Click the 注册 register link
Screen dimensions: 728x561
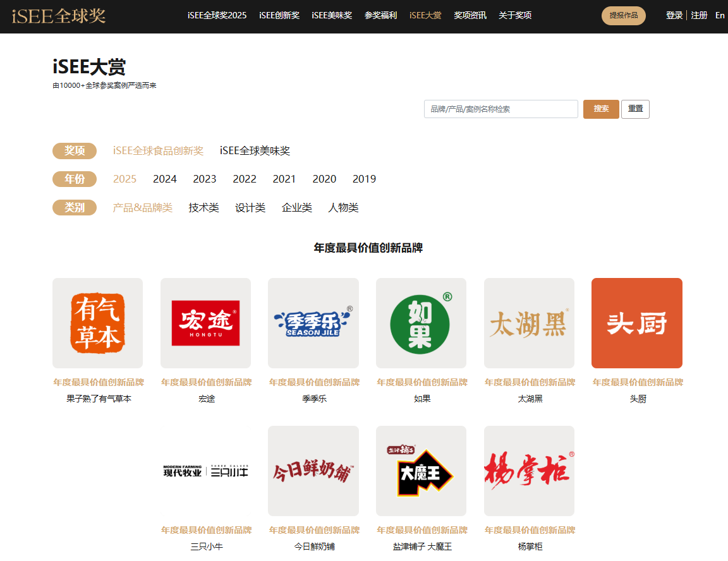[x=699, y=15]
